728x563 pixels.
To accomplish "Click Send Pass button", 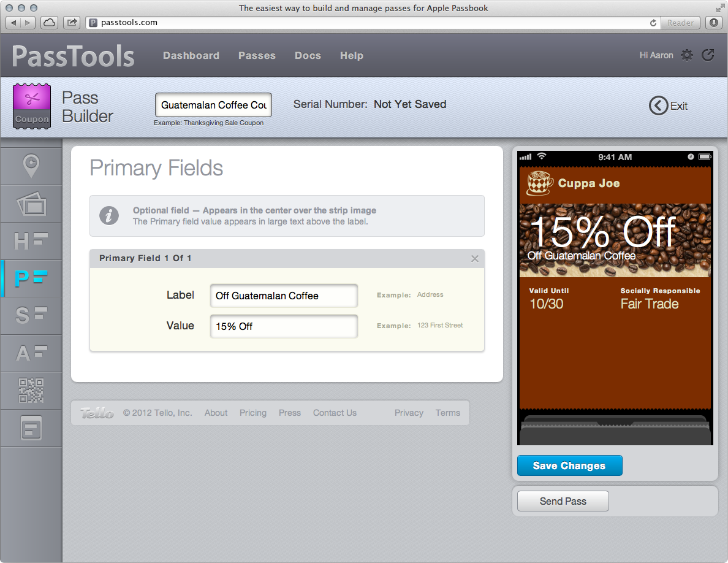I will (x=563, y=501).
